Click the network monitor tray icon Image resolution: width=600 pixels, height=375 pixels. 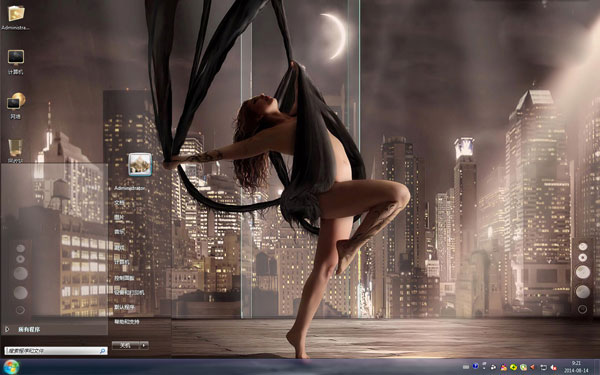click(543, 367)
